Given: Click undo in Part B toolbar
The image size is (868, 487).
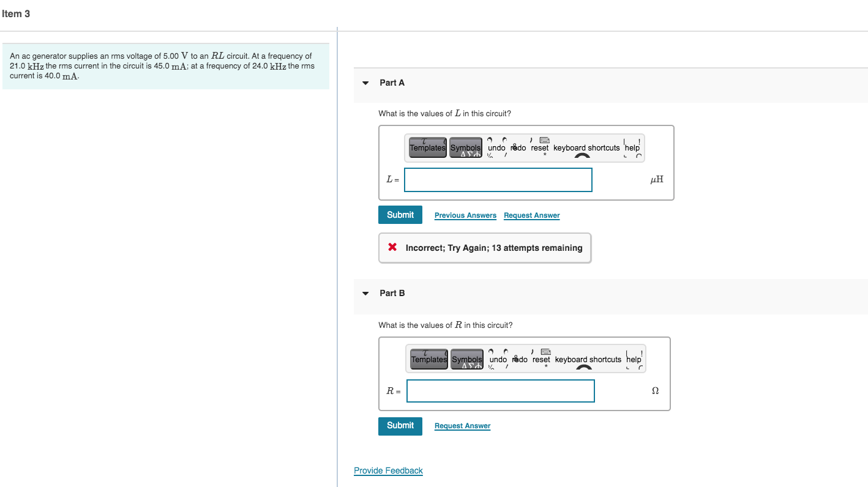Looking at the screenshot, I should click(498, 359).
